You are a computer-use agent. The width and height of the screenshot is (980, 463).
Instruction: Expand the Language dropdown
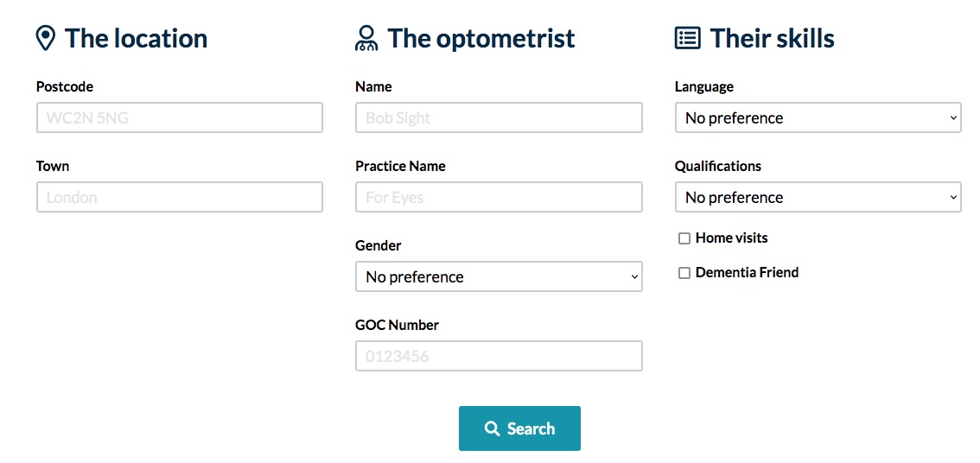click(818, 117)
